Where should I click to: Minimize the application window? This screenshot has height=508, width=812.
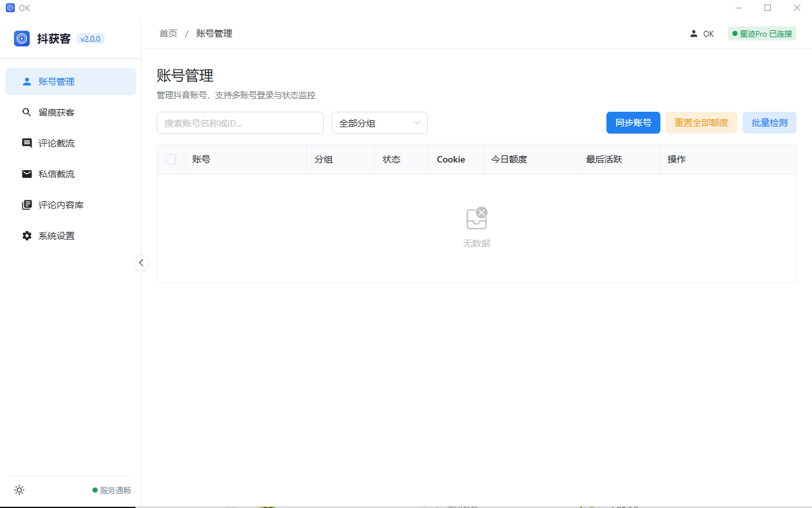(739, 8)
